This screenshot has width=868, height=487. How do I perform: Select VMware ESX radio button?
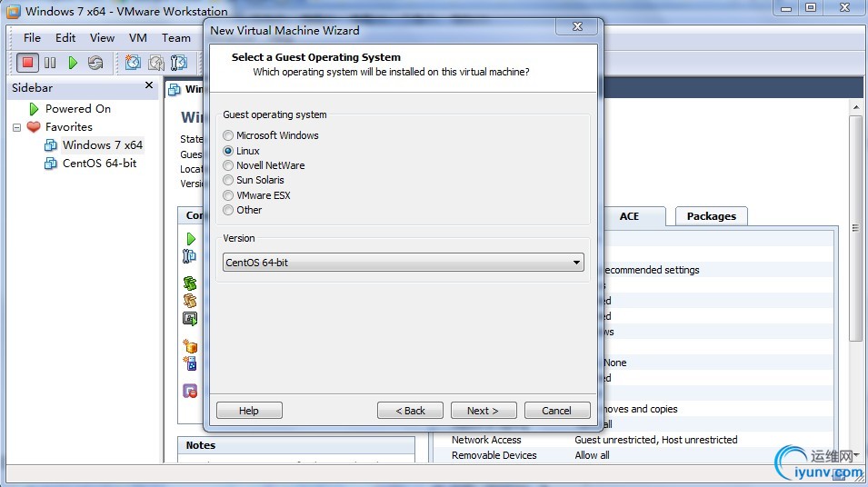[228, 195]
